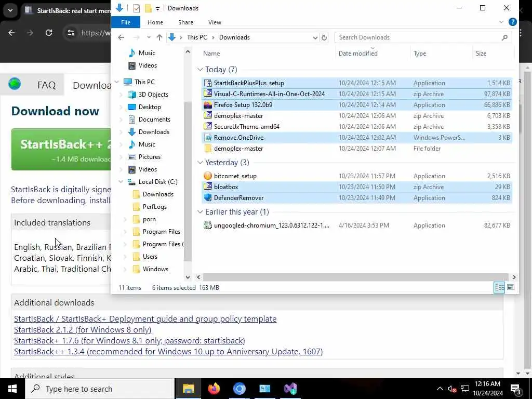Image resolution: width=532 pixels, height=399 pixels.
Task: Collapse the Earlier this year group
Action: click(200, 212)
